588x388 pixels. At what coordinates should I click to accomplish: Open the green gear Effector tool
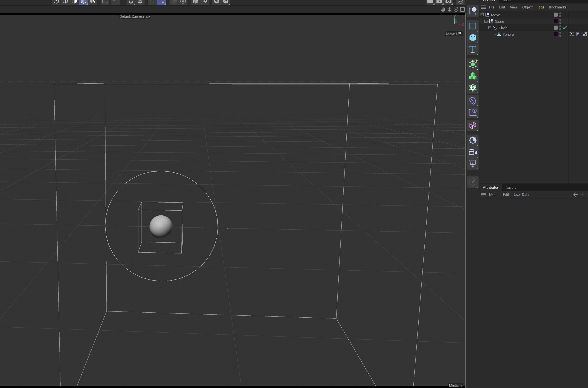[473, 88]
